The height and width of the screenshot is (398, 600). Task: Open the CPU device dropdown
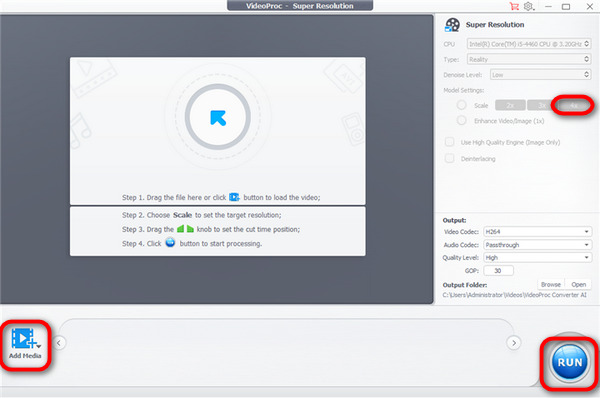(529, 44)
